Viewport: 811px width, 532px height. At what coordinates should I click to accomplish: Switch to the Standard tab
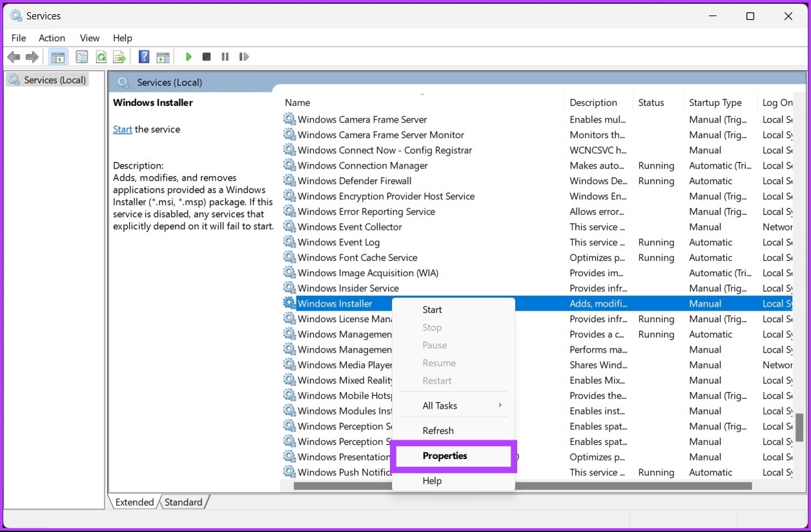[183, 502]
